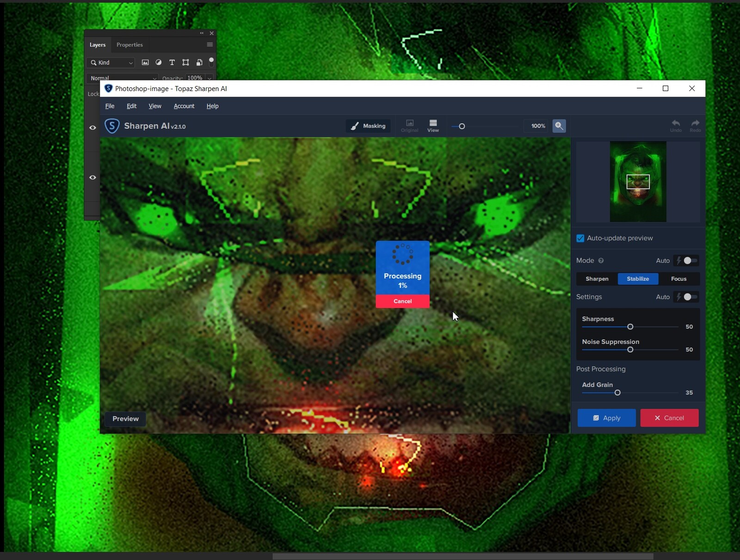Click the Mode help question mark icon

pyautogui.click(x=601, y=261)
